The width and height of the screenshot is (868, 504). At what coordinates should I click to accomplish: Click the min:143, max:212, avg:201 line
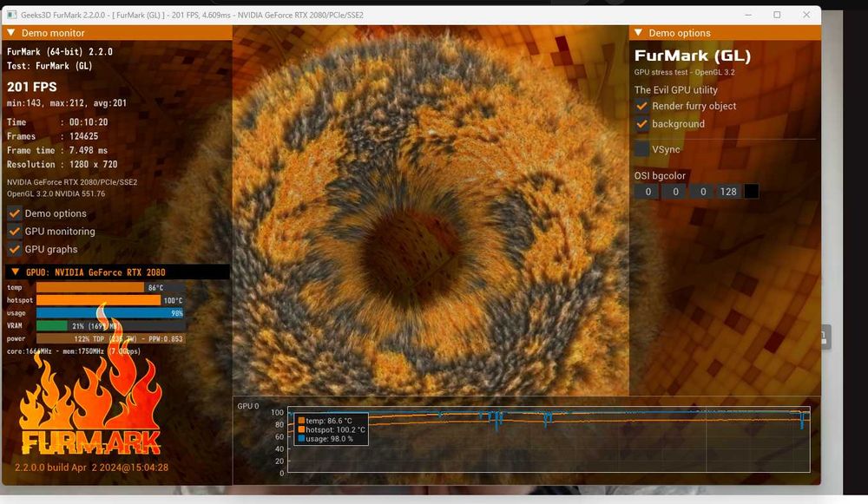coord(67,103)
